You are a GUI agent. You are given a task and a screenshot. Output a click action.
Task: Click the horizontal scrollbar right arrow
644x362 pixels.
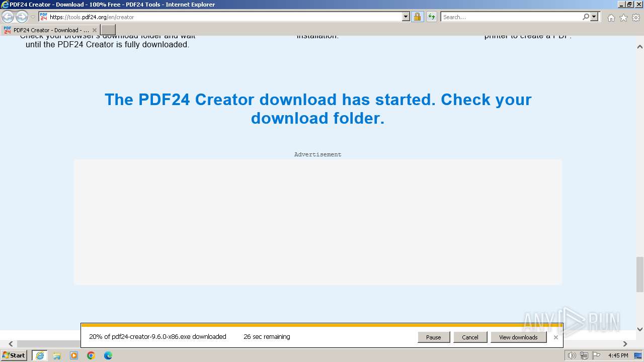625,344
